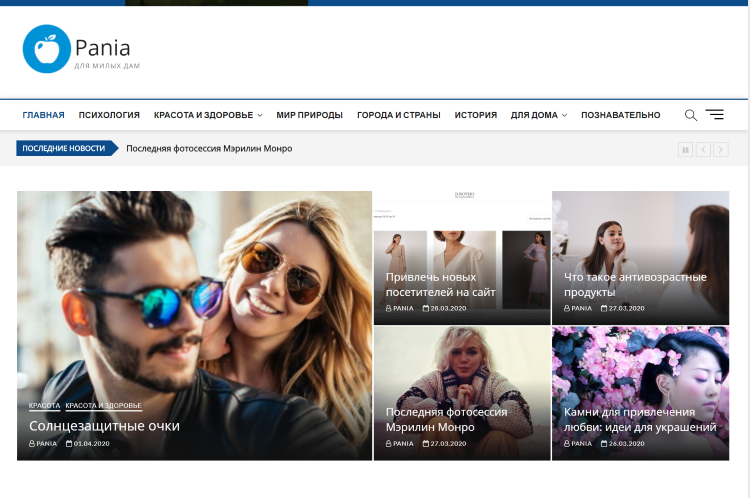750x498 pixels.
Task: Click the Последние новости label
Action: tap(63, 148)
